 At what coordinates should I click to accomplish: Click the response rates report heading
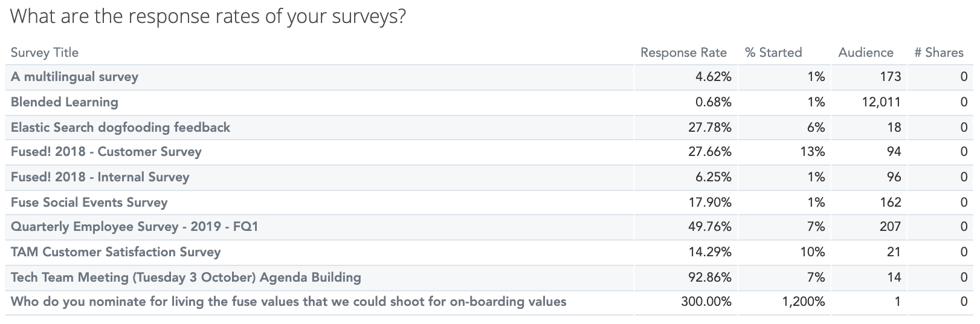208,16
